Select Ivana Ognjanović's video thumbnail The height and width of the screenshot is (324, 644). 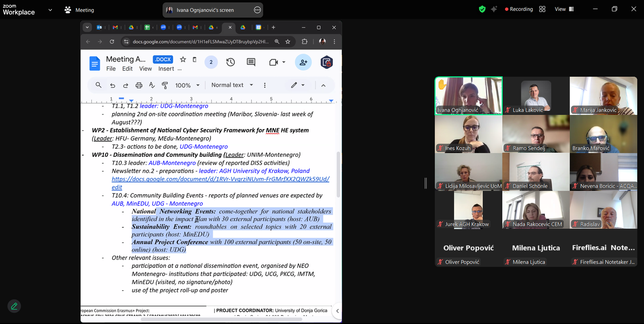tap(469, 96)
